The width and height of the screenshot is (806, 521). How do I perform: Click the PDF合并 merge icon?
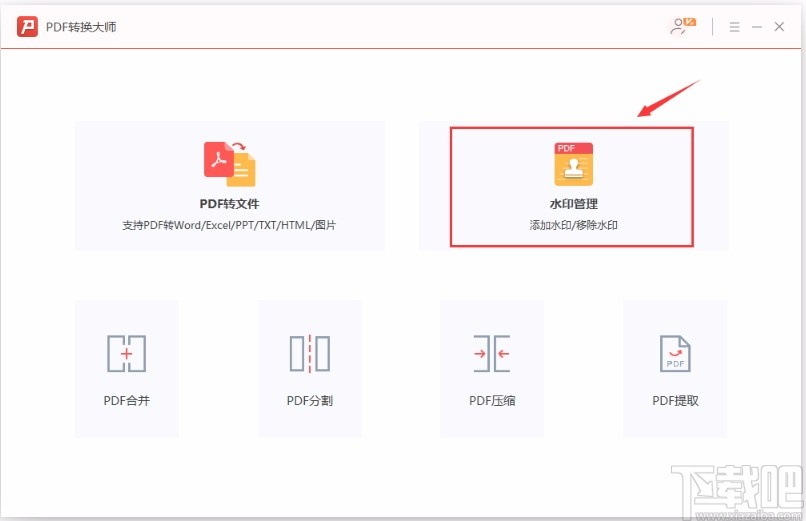coord(126,353)
